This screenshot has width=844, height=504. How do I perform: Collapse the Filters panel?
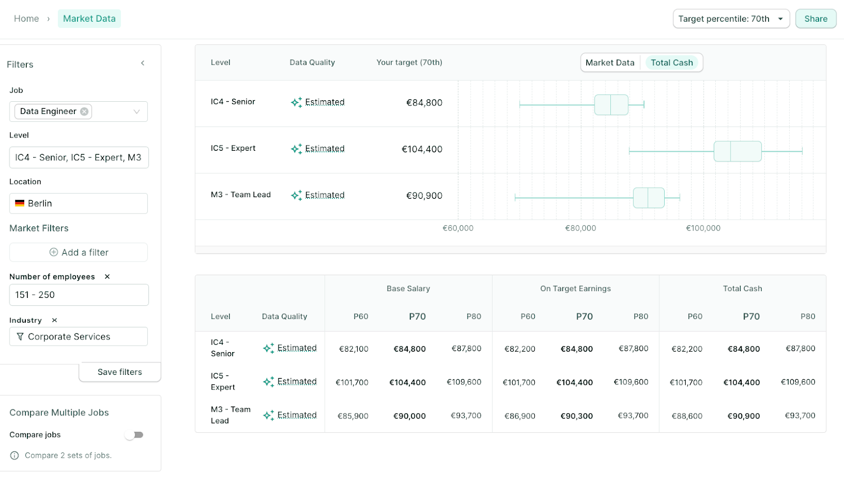(x=142, y=63)
